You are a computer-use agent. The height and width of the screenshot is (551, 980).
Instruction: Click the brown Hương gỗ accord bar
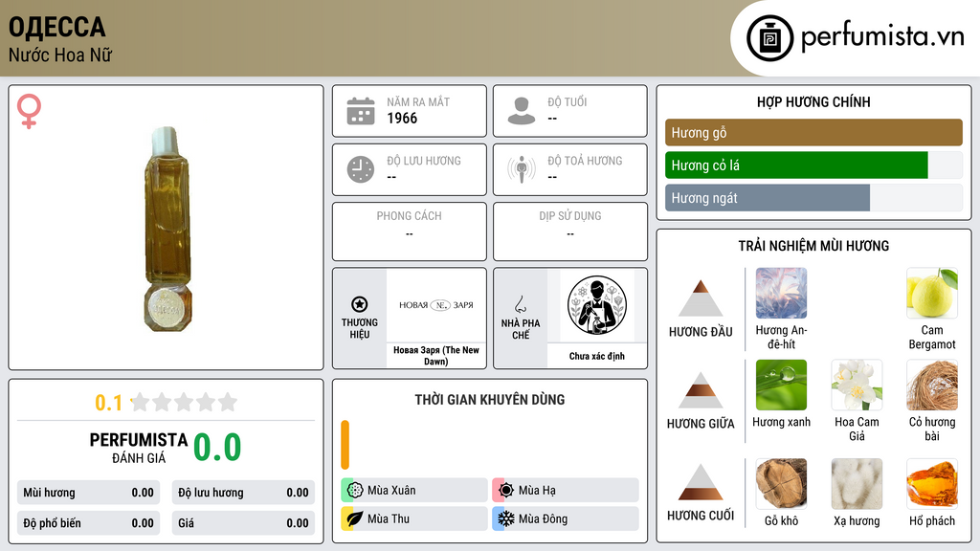point(813,132)
